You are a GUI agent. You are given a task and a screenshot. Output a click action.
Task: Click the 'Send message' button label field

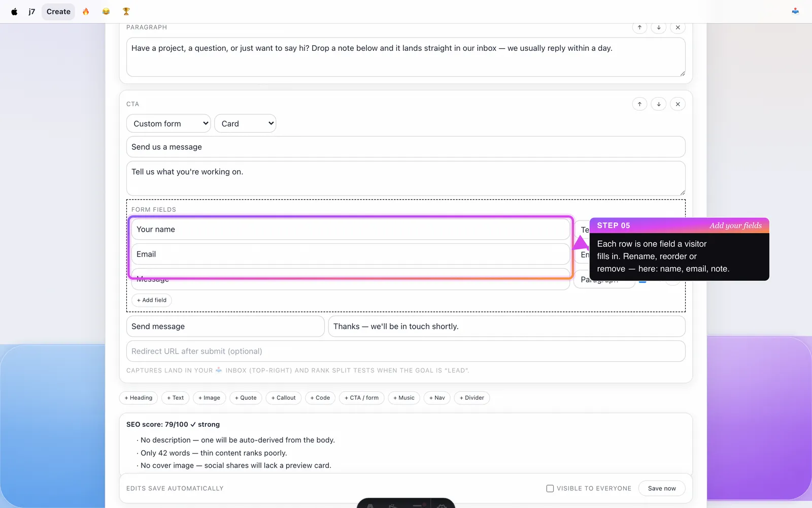coord(225,326)
